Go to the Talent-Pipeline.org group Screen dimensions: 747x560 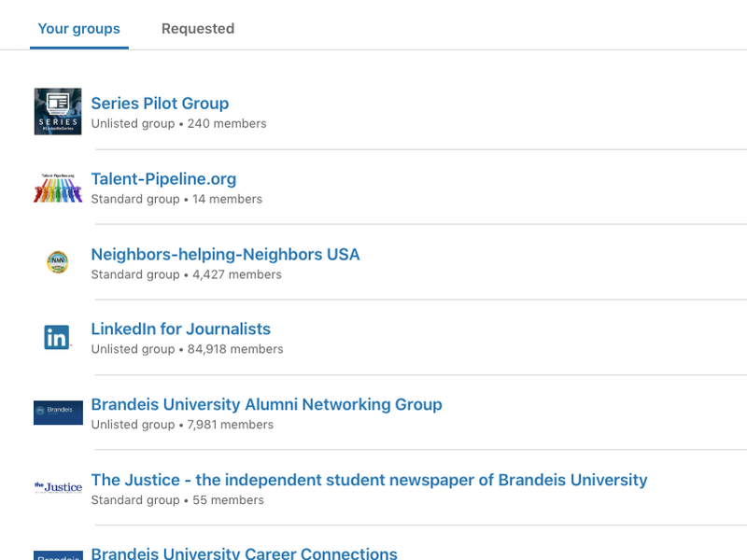(163, 179)
